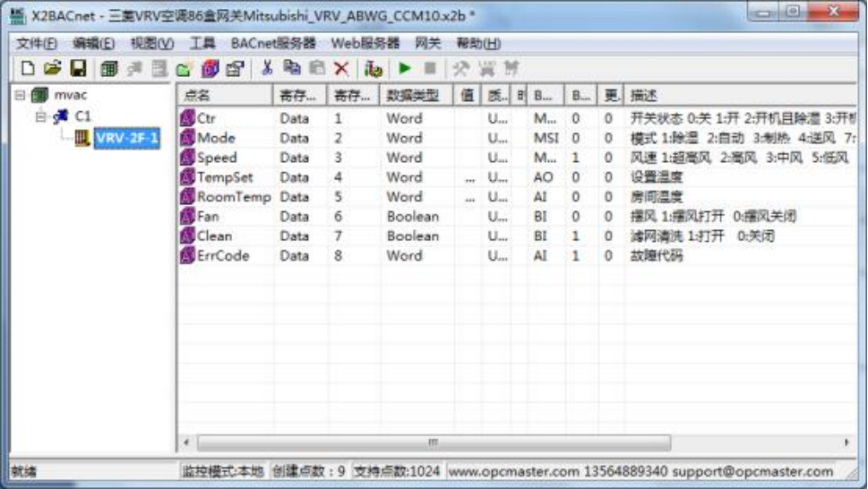Click the second grayed tool icon after hammer
The width and height of the screenshot is (868, 489).
(486, 69)
